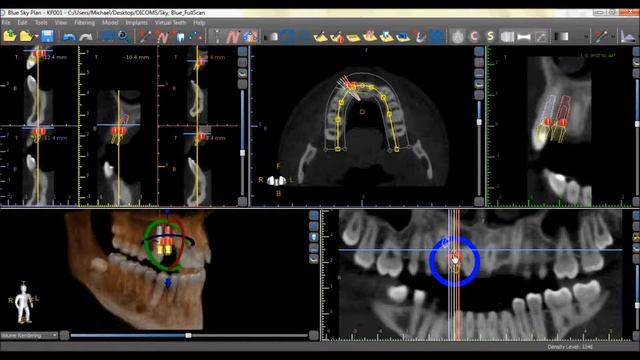Click the top button in cross-section side panel

pos(242,51)
